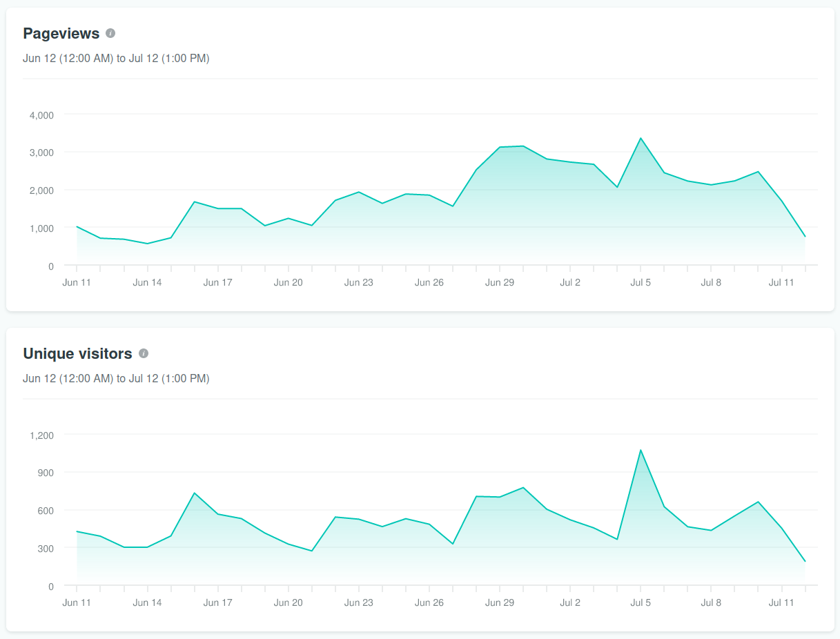This screenshot has height=639, width=840.
Task: Click Jun 20 on the Pageviews x-axis
Action: (288, 282)
